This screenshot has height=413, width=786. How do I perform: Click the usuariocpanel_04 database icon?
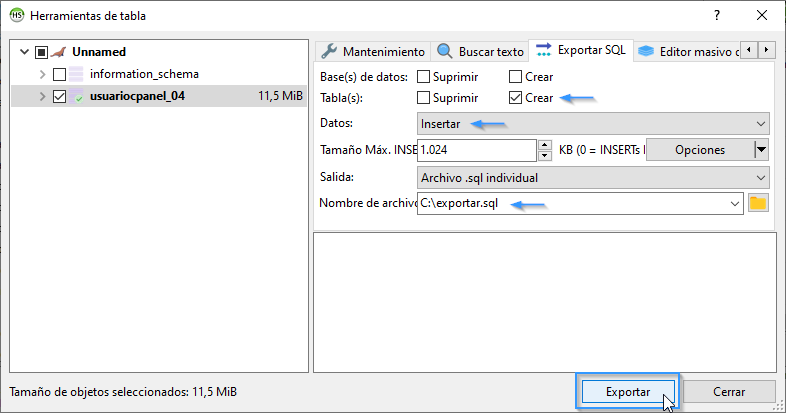click(x=76, y=96)
